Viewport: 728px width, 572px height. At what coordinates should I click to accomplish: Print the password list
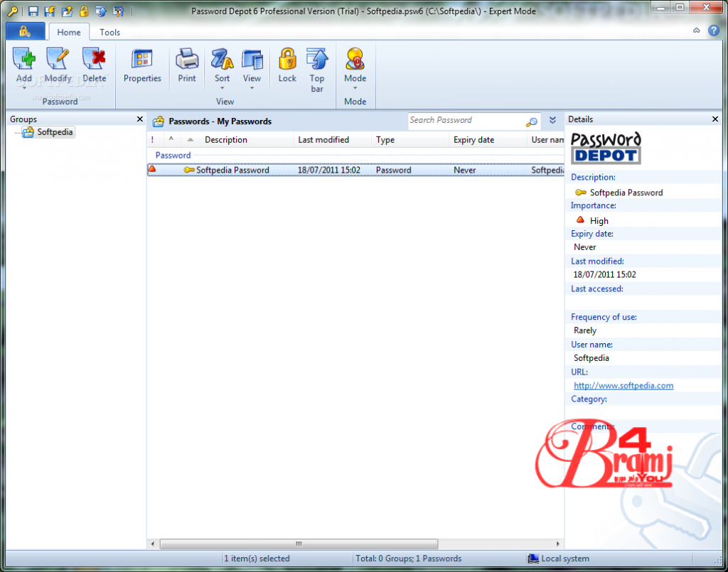click(x=187, y=65)
